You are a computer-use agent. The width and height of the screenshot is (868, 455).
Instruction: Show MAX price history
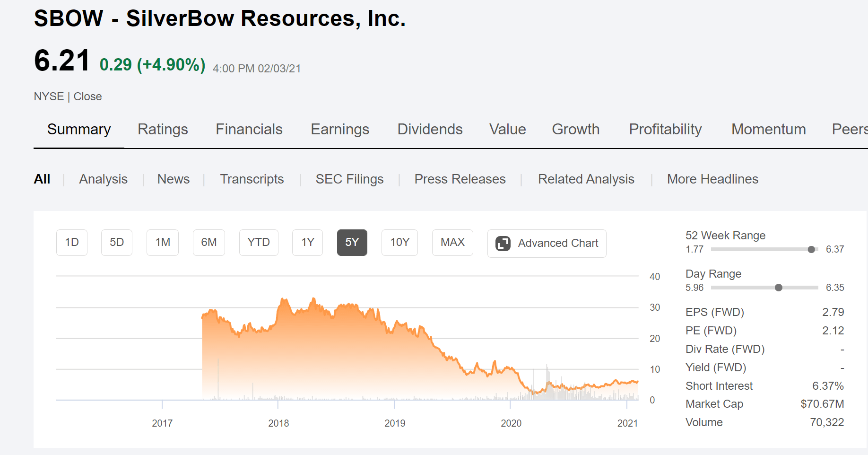(x=452, y=243)
